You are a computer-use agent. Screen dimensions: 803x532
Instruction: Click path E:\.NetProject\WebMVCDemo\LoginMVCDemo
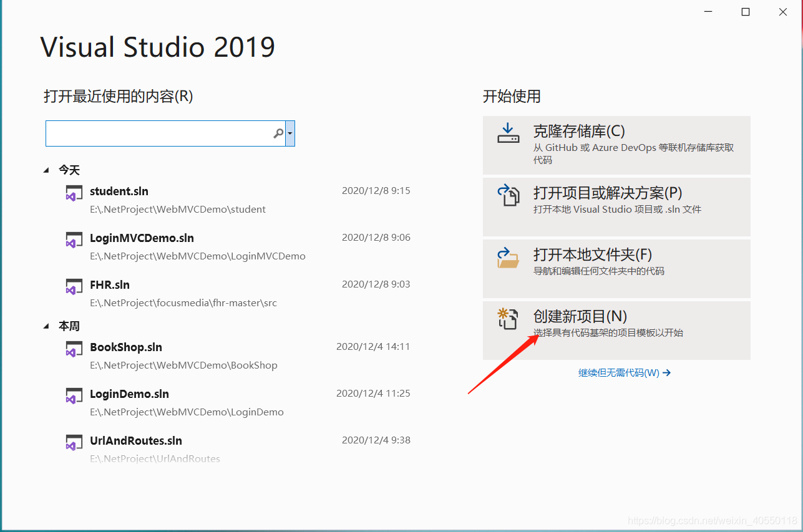pyautogui.click(x=198, y=256)
